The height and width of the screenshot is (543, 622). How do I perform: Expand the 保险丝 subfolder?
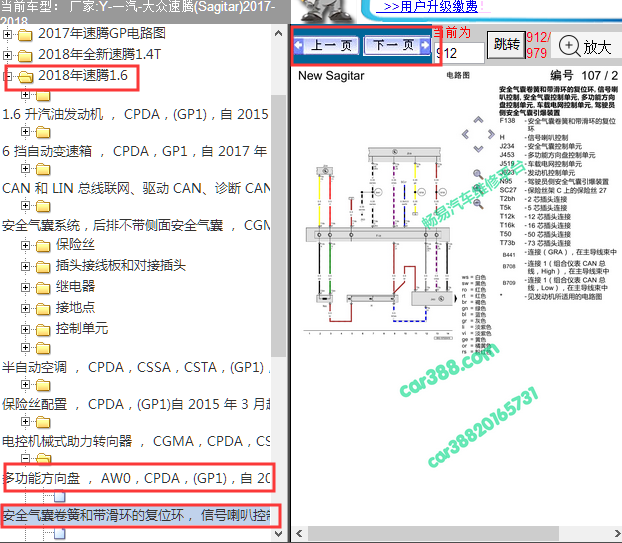[25, 246]
